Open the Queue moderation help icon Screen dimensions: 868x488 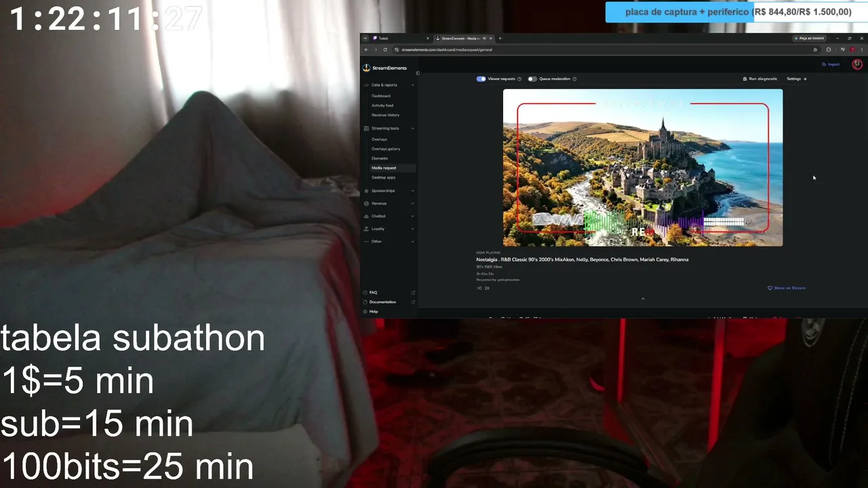[574, 79]
